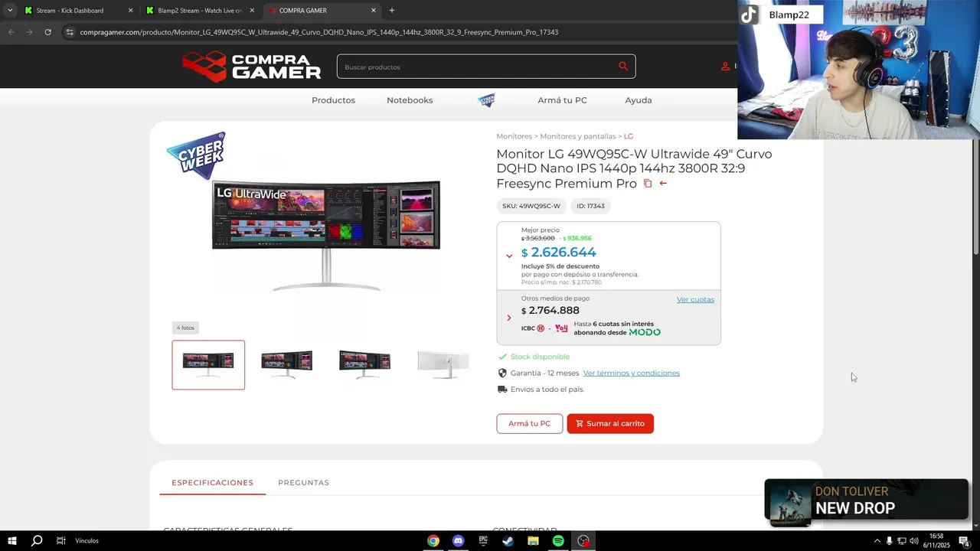
Task: Open OBS Studio from the taskbar
Action: click(x=583, y=541)
